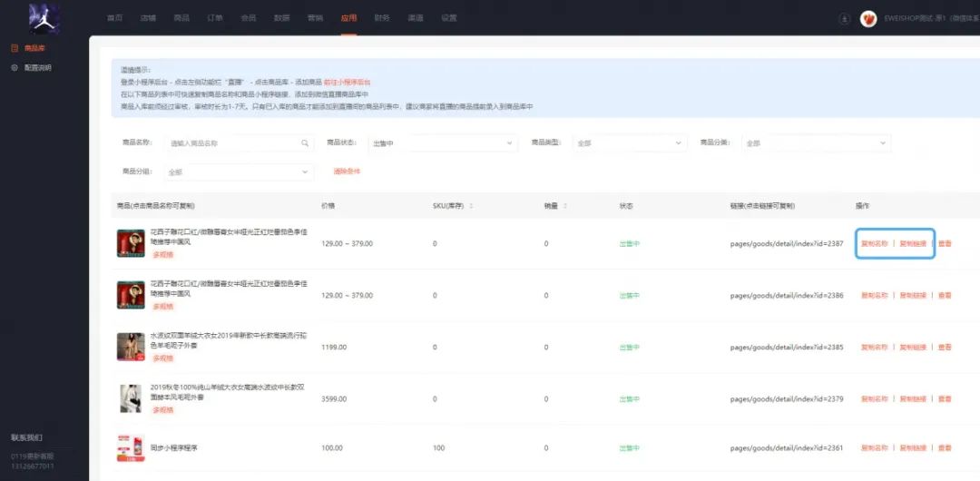Click 查看 for product id=2379
Image resolution: width=980 pixels, height=481 pixels.
[x=945, y=399]
